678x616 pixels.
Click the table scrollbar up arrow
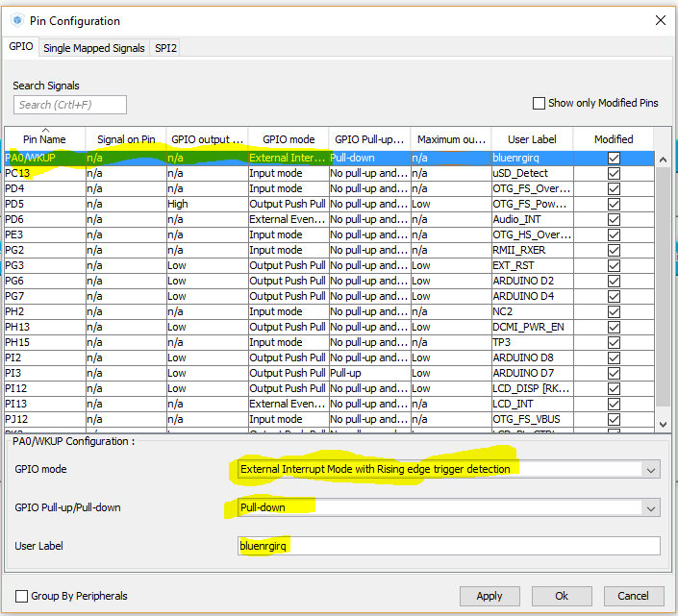coord(663,160)
